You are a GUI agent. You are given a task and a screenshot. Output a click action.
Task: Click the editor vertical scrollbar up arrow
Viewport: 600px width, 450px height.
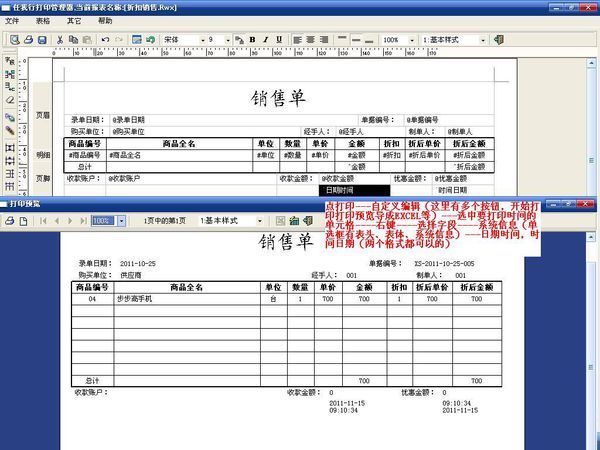tap(591, 63)
